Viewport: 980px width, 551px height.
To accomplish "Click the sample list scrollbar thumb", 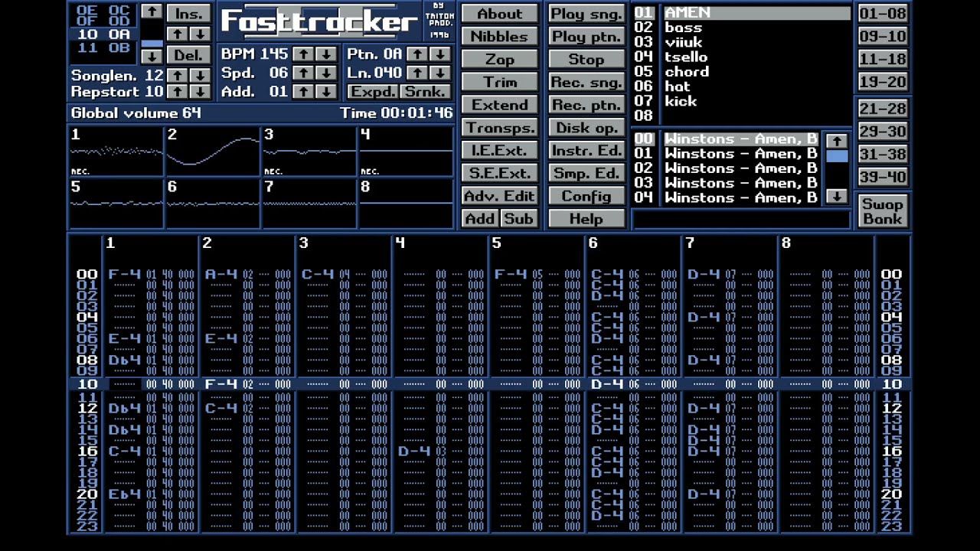I will tap(837, 156).
